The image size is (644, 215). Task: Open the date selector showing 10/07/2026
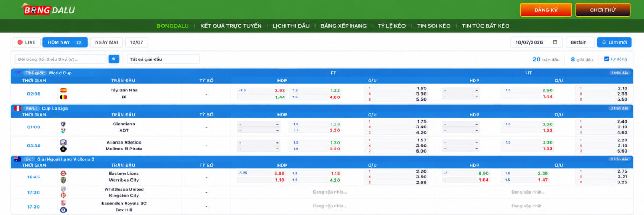tap(537, 42)
